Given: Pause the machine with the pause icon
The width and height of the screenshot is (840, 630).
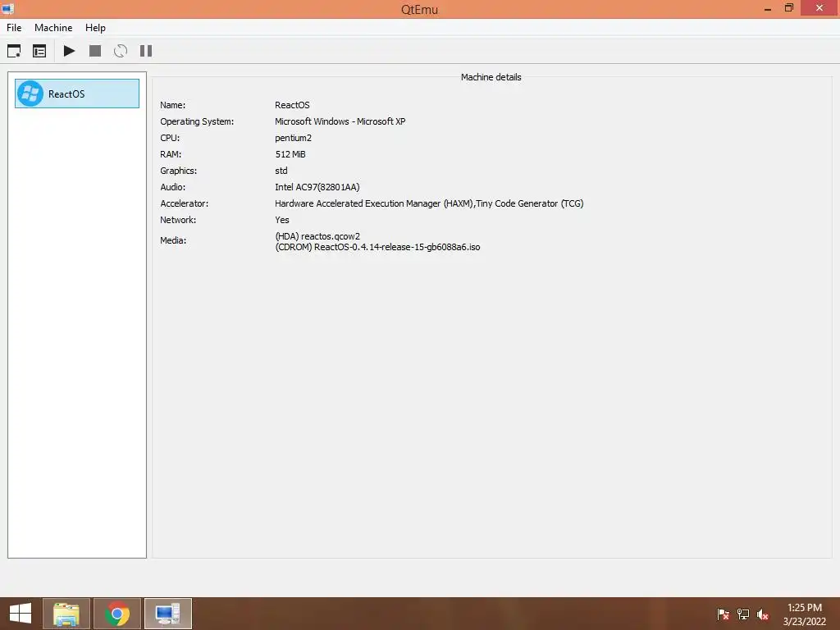Looking at the screenshot, I should [146, 51].
